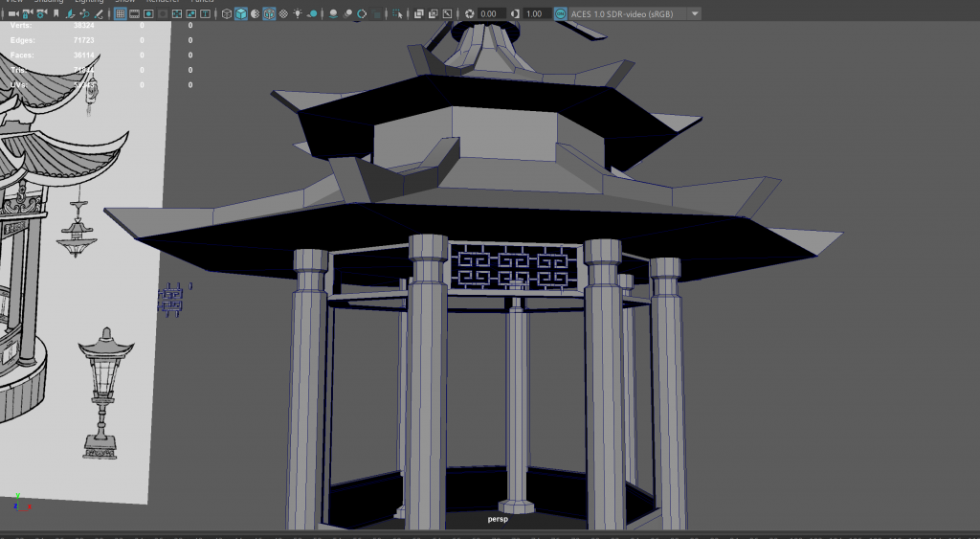Viewport: 980px width, 539px height.
Task: Open Camera Attributes from the panel toolbar
Action: tap(41, 13)
